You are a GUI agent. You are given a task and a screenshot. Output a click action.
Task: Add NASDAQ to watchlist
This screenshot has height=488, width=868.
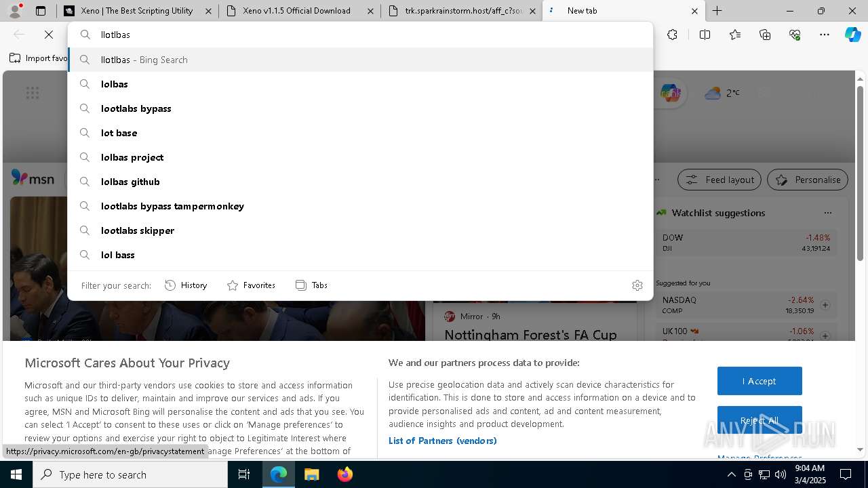click(825, 305)
